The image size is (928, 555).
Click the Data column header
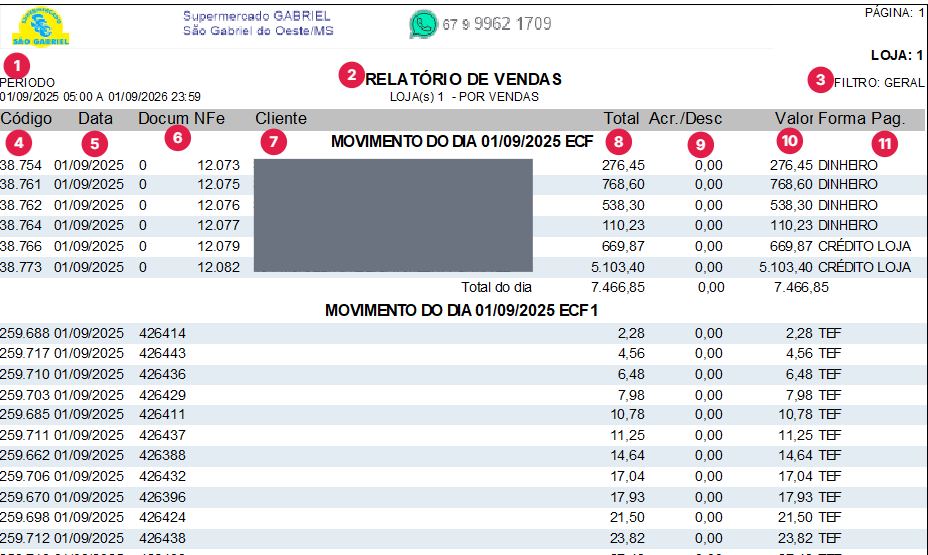point(95,118)
